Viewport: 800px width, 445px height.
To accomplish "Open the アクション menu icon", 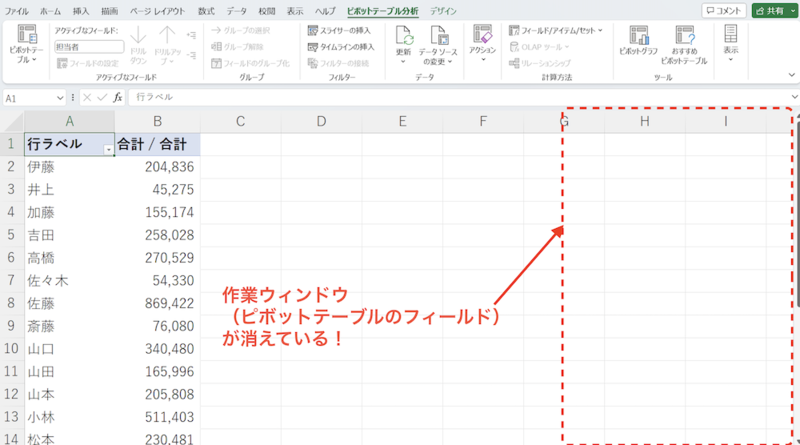I will click(x=482, y=35).
